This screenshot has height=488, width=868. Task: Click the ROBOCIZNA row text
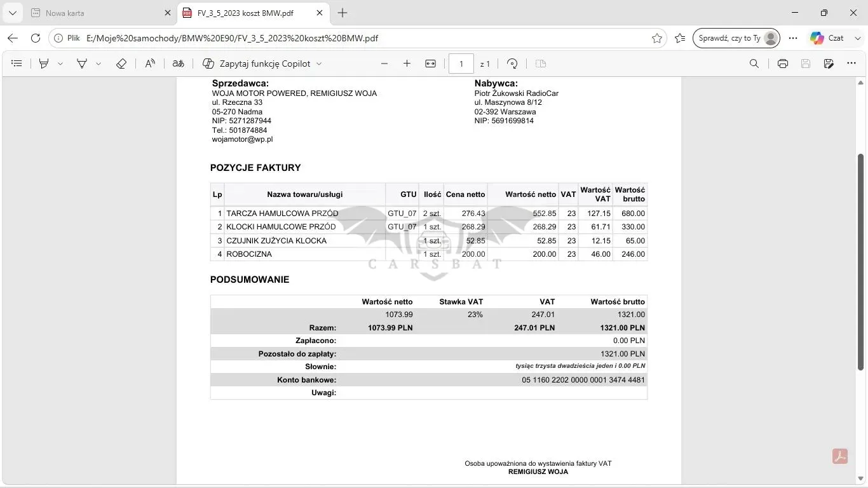point(249,254)
